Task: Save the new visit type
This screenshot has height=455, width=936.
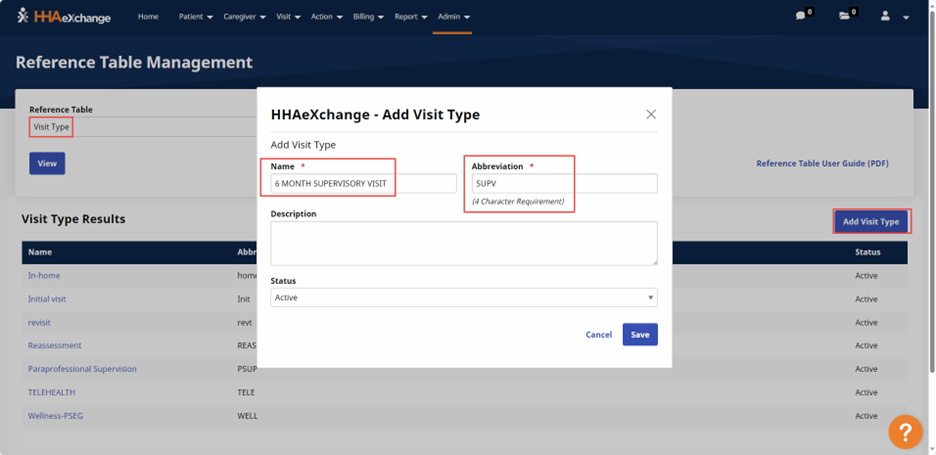Action: (x=640, y=335)
